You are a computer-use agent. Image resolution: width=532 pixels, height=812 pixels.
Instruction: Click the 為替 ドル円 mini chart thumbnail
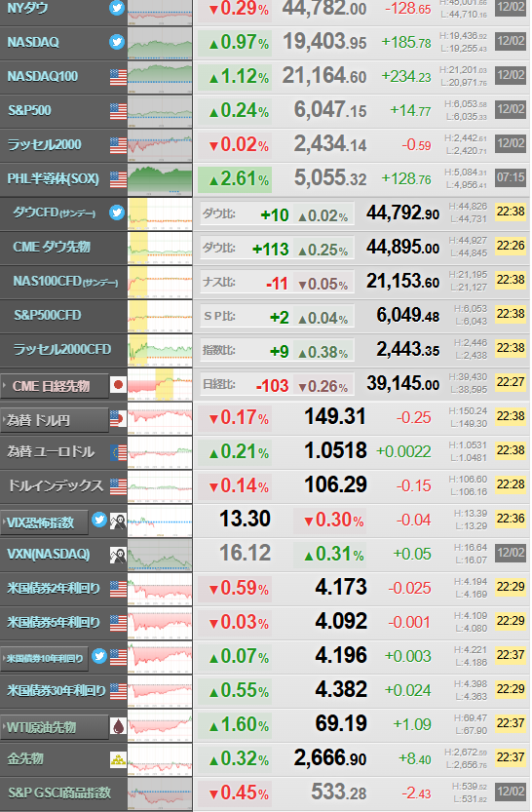160,418
